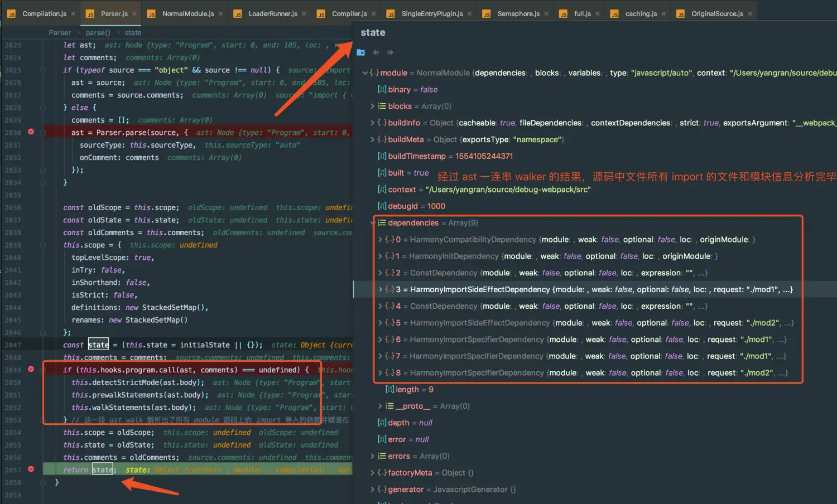Viewport: 837px width, 504px height.
Task: Click the state identifier in return statement
Action: coord(103,470)
